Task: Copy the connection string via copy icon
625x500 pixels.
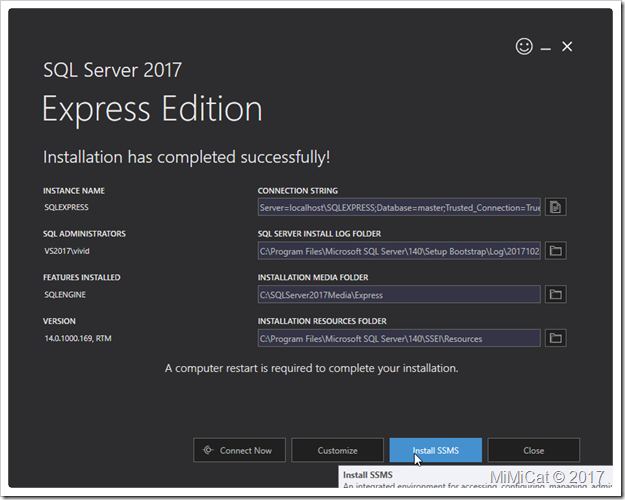Action: (556, 207)
